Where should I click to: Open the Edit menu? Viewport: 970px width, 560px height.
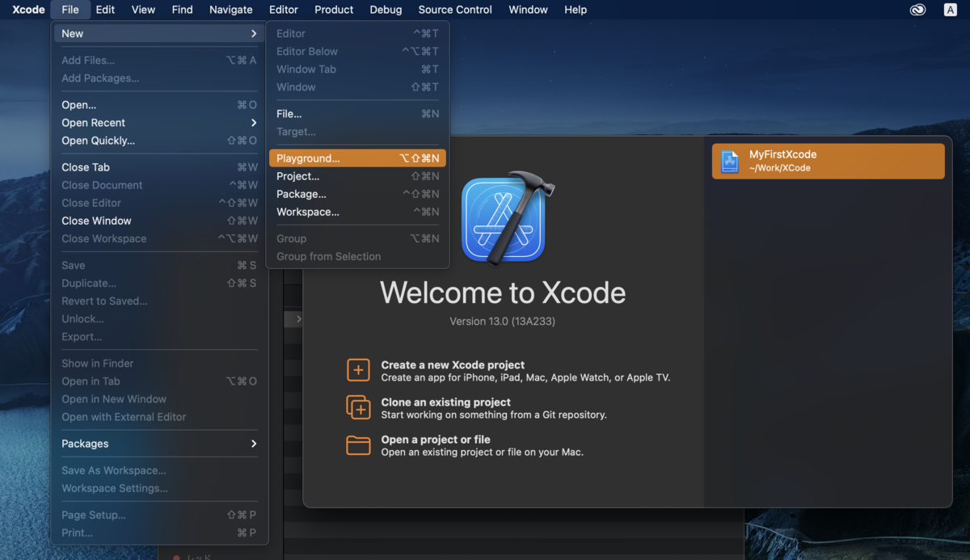point(105,10)
